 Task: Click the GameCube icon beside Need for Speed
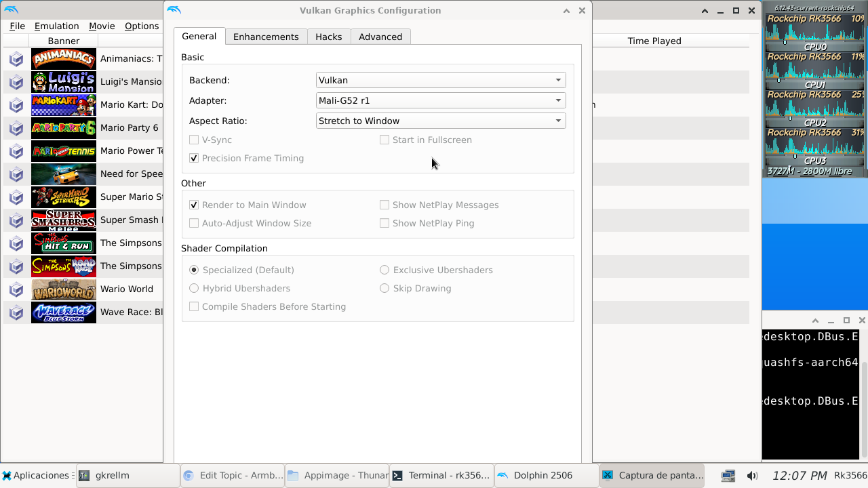tap(16, 174)
